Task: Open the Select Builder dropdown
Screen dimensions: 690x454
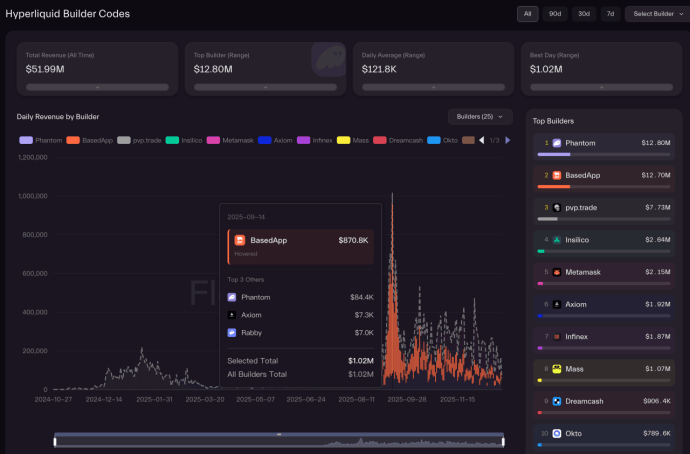Action: [x=655, y=14]
